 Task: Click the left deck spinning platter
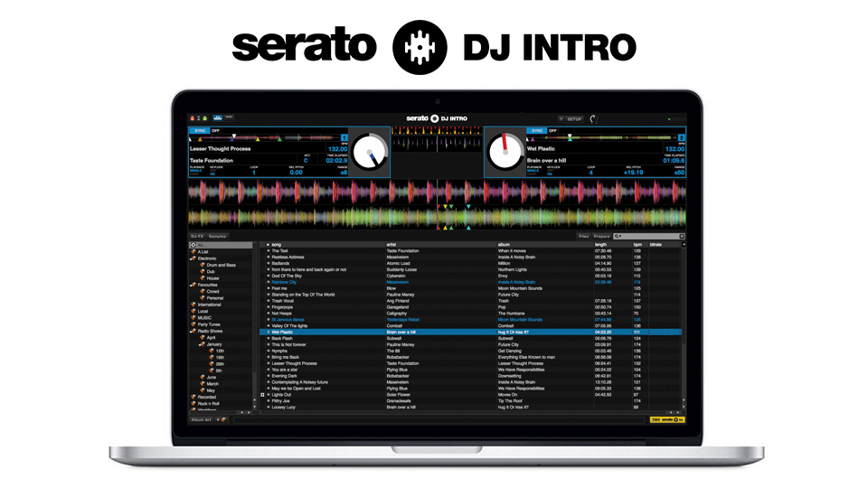[x=370, y=151]
